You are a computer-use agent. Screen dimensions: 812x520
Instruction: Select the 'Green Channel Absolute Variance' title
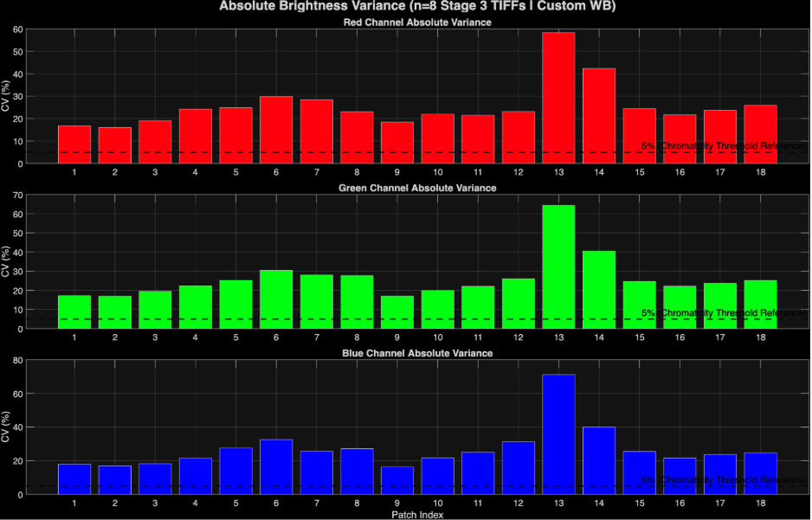coord(417,187)
